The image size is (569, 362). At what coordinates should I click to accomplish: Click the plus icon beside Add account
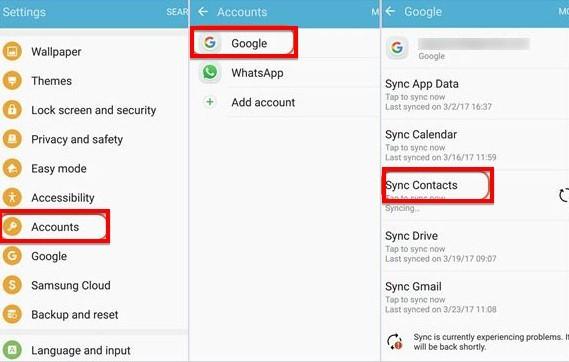point(210,102)
